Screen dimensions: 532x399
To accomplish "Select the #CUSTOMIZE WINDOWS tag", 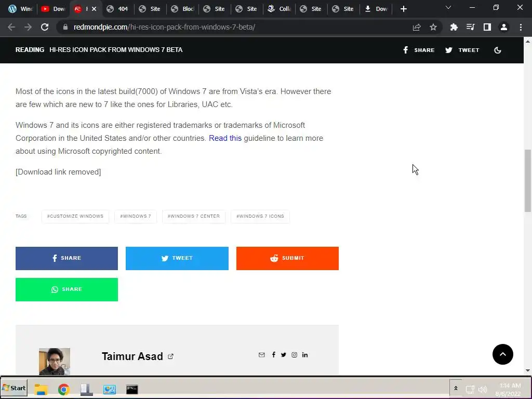I will point(75,216).
